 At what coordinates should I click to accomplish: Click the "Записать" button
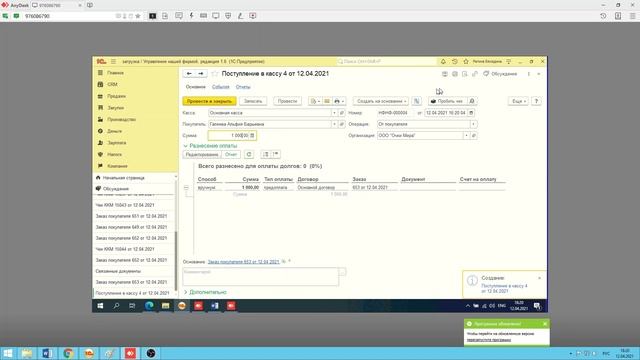point(253,101)
